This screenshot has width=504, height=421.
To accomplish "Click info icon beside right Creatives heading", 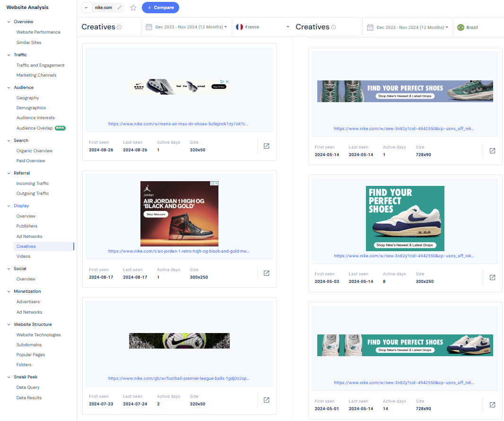I will (333, 27).
